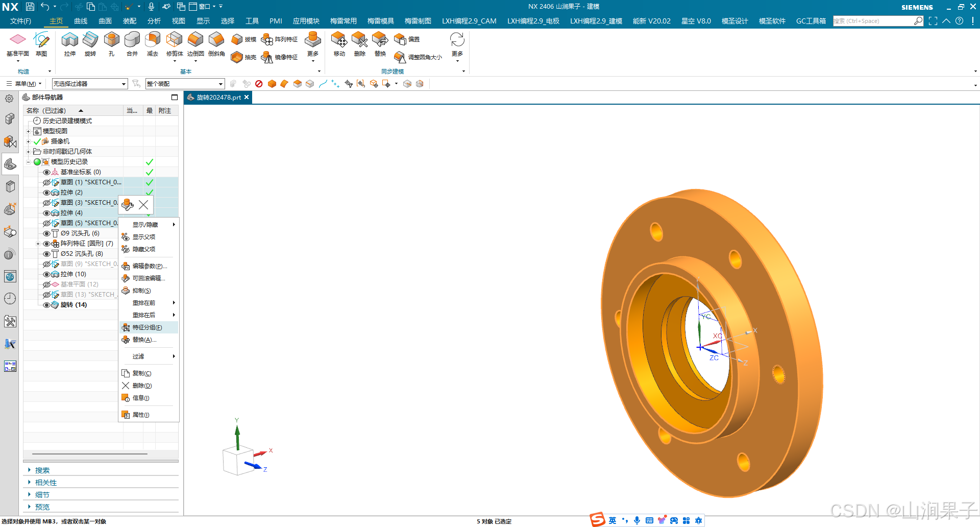980x527 pixels.
Task: Toggle visibility eye for Ø9 沉头孔 (6)
Action: click(x=46, y=233)
